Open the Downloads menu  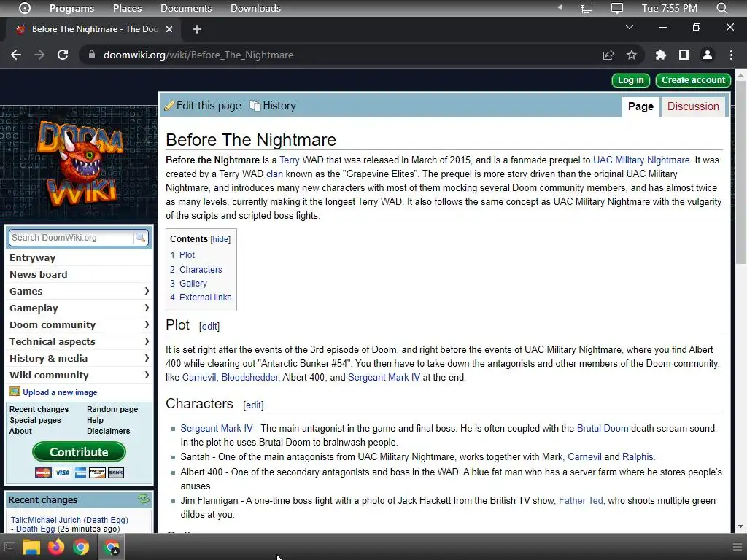[255, 8]
